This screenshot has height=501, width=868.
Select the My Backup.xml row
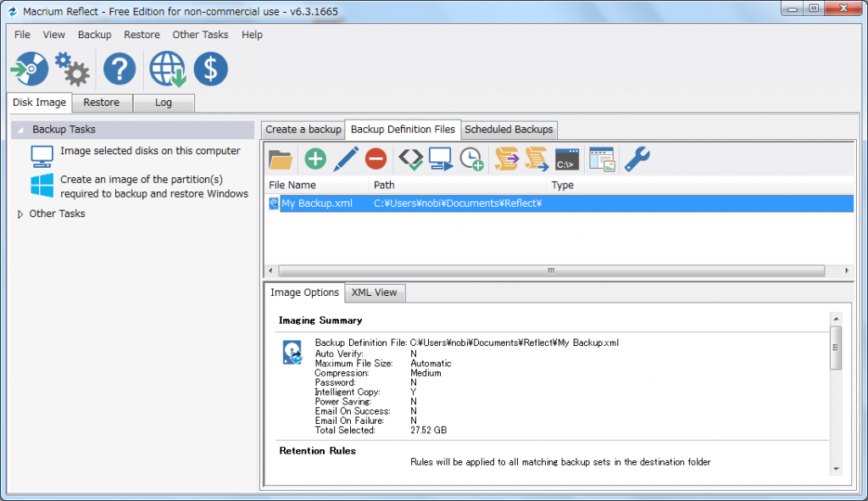559,203
